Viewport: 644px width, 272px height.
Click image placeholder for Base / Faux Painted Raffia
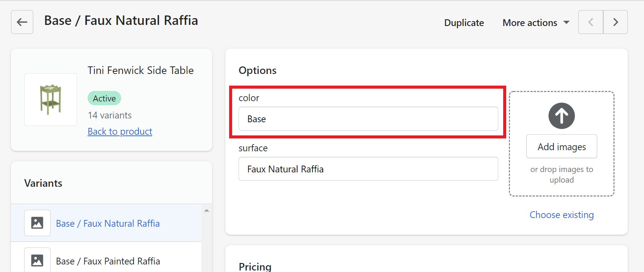(x=37, y=260)
